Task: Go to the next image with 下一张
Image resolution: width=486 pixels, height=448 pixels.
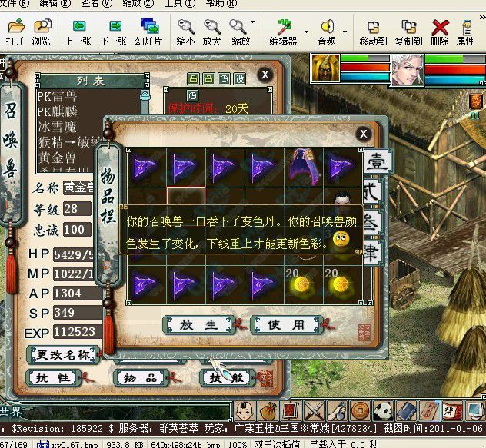Action: click(x=113, y=32)
